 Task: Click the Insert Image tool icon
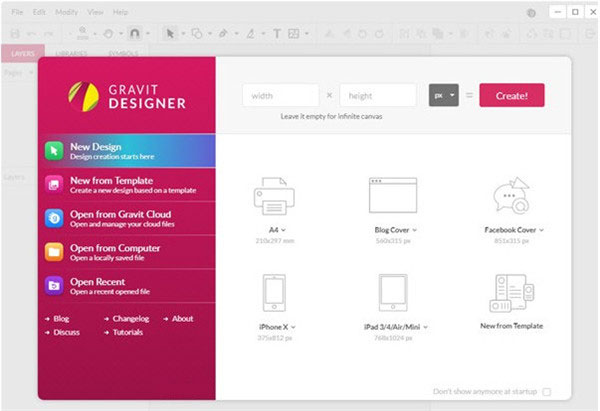point(294,34)
